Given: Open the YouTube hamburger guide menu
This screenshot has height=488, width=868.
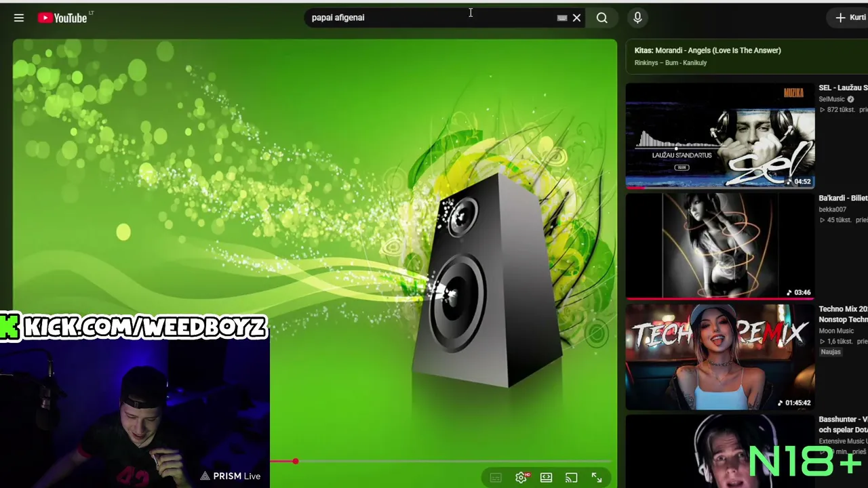Looking at the screenshot, I should pyautogui.click(x=19, y=18).
